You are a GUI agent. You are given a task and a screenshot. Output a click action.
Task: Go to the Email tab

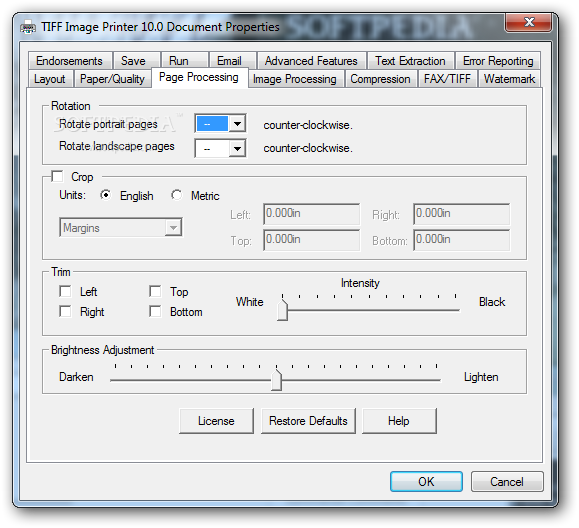tap(232, 61)
